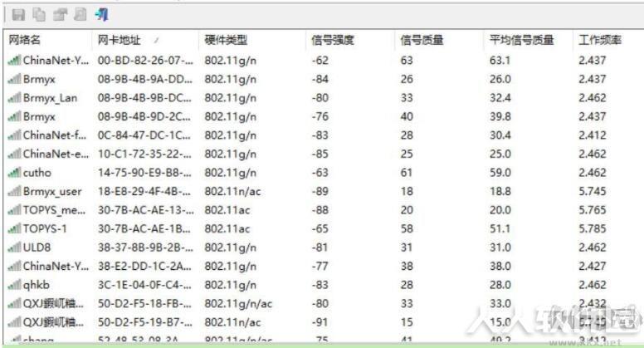Click average signal quality 51.1
This screenshot has height=348, width=644.
(500, 229)
